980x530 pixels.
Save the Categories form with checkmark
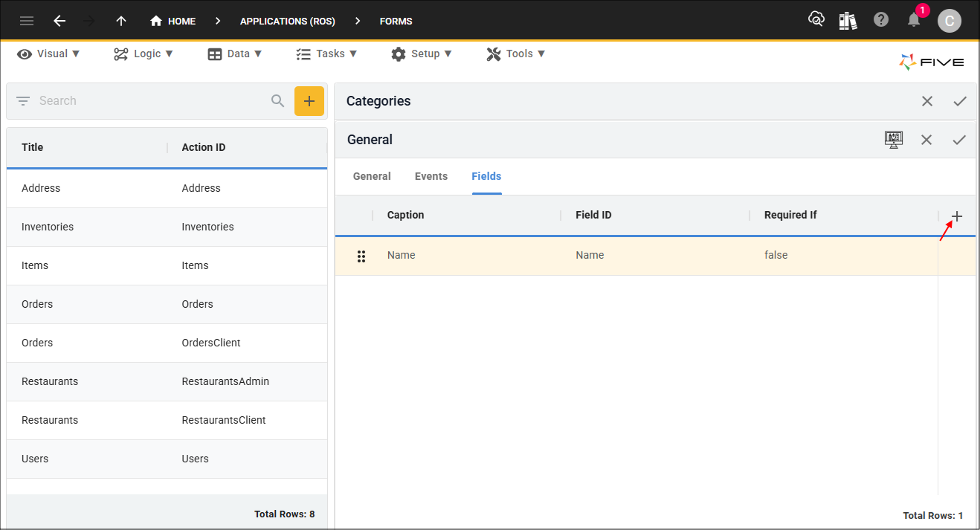pyautogui.click(x=960, y=101)
